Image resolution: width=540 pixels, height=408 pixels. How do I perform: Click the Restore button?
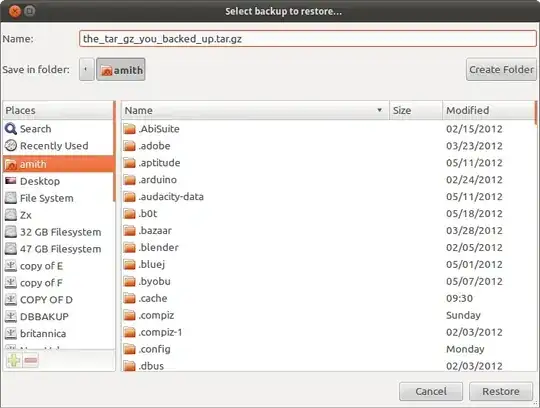pyautogui.click(x=500, y=391)
